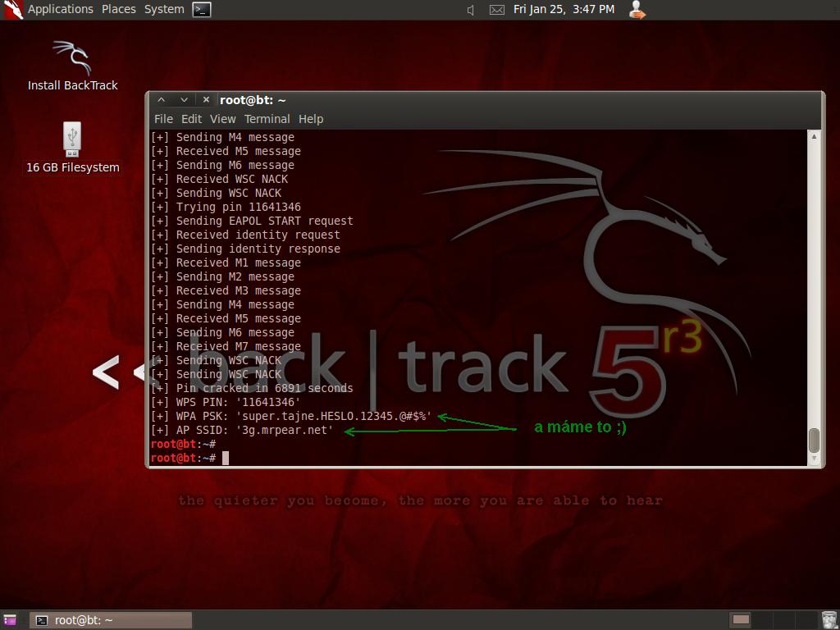Click the root@bt taskbar window button
Image resolution: width=840 pixels, height=630 pixels.
[111, 620]
